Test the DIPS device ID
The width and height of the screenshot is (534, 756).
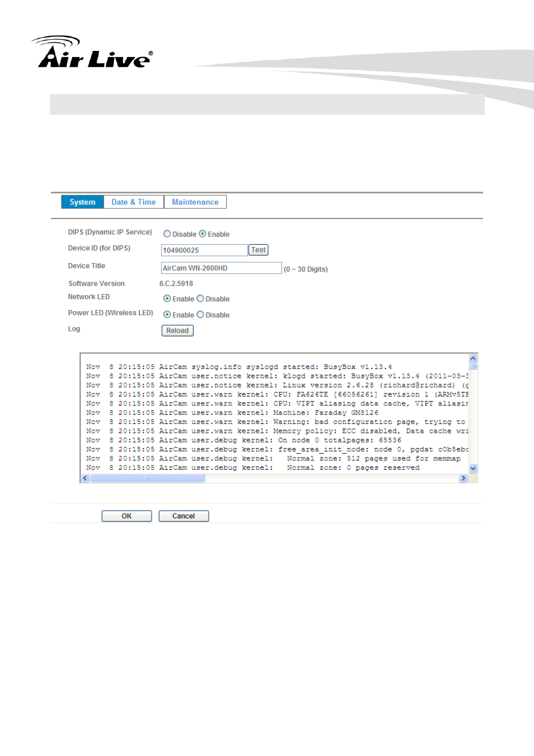click(x=259, y=250)
